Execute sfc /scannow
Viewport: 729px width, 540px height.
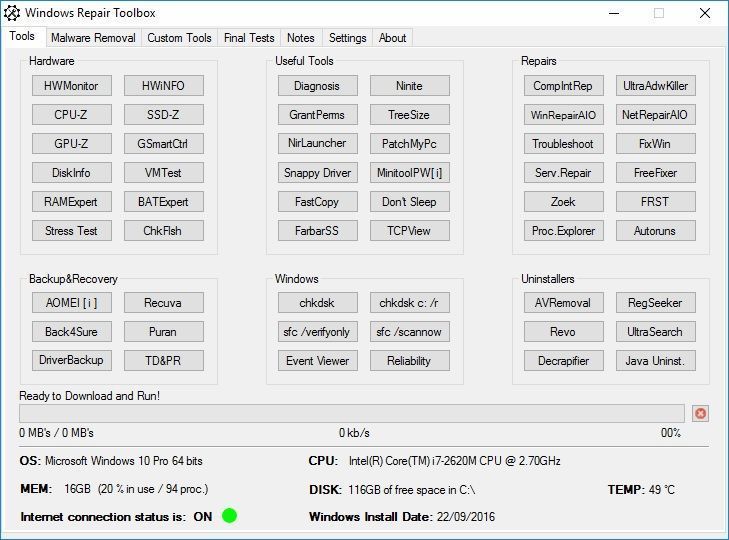[x=410, y=332]
